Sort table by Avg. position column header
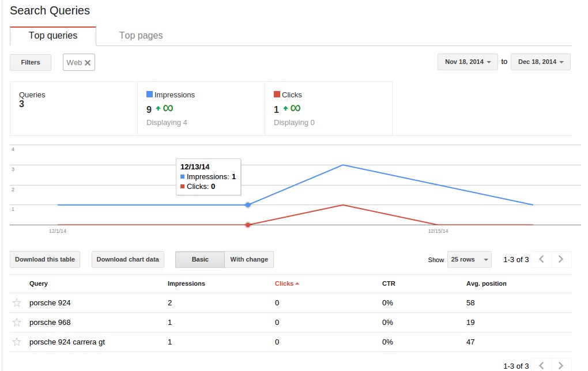The image size is (588, 371). 486,283
